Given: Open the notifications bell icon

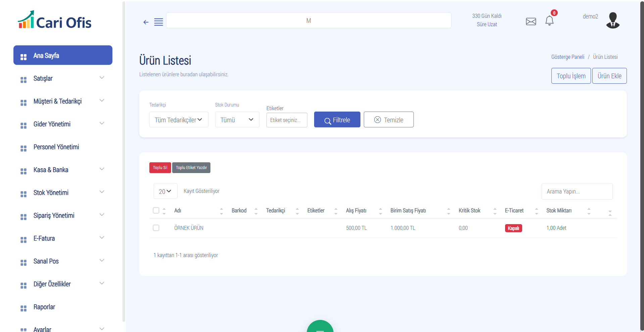Looking at the screenshot, I should click(x=549, y=21).
